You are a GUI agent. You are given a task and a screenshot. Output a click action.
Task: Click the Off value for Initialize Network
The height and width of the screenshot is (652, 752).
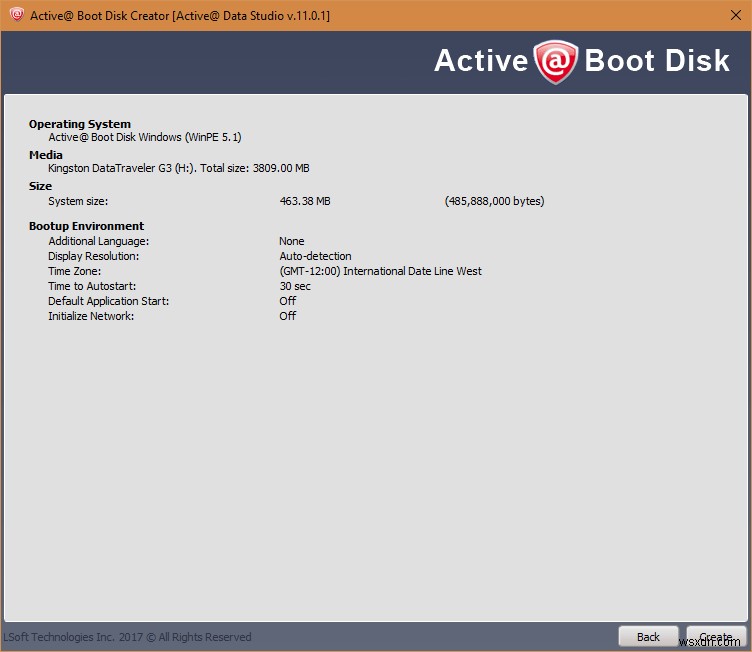[288, 316]
